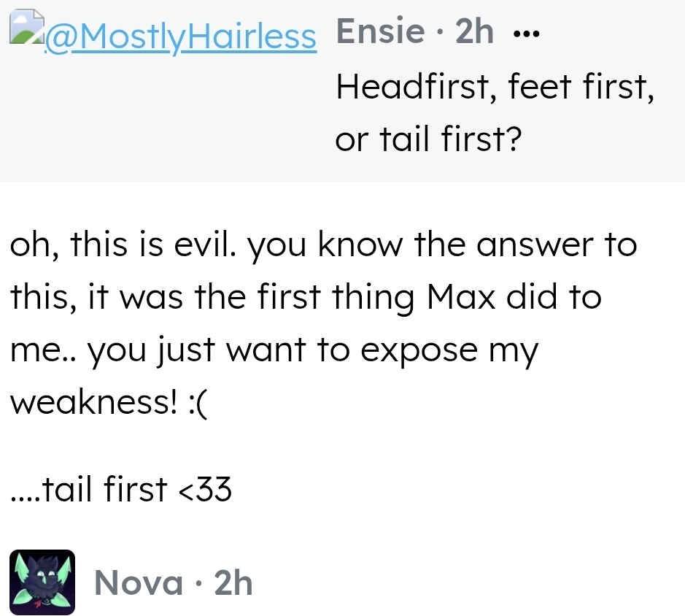Click the "....tail first <33" reply line
Viewport: 685px width, 616px height.
tap(121, 490)
